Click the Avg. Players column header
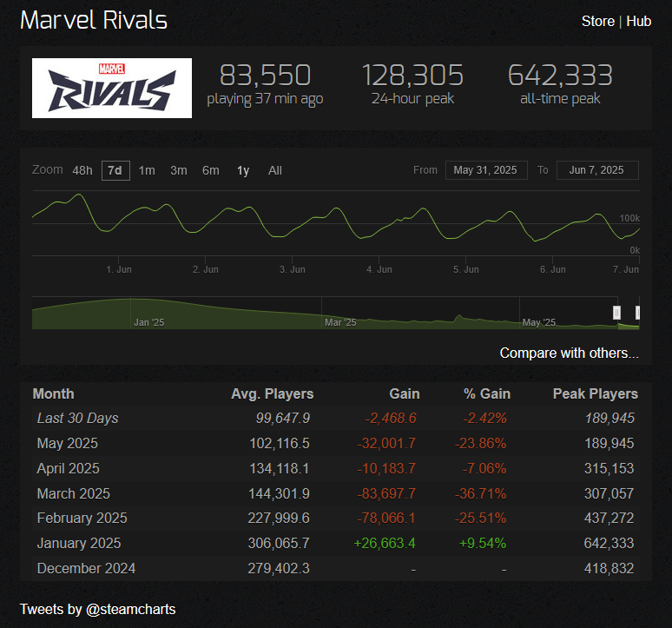Screen dimensions: 672x628 coord(273,394)
